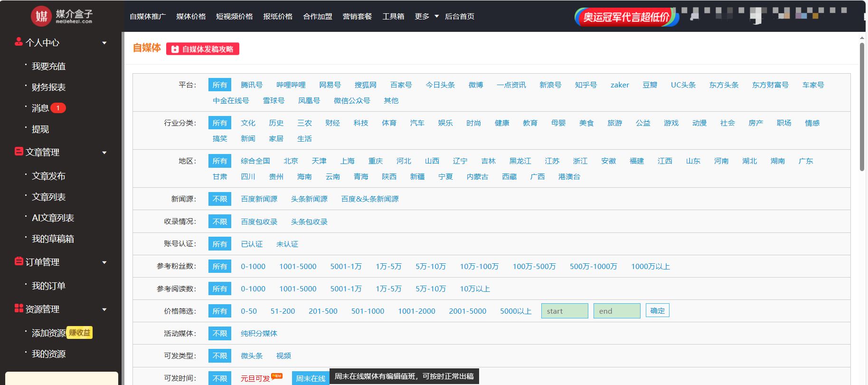
Task: Select 所有 in the 地区 filter row
Action: tap(220, 161)
